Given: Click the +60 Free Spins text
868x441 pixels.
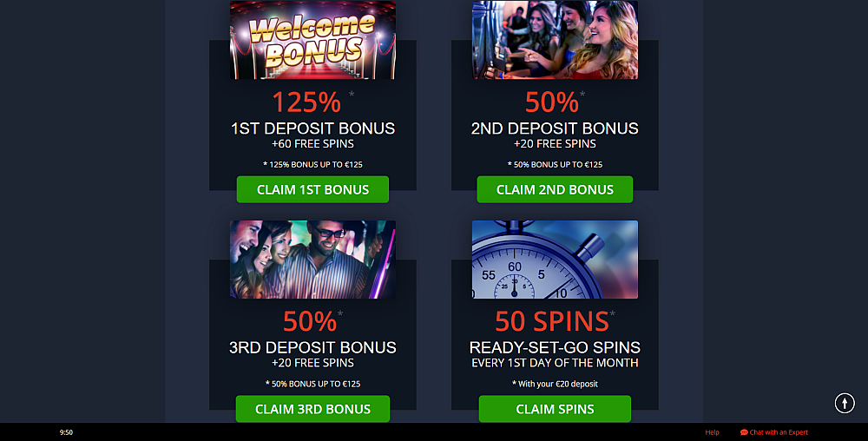Looking at the screenshot, I should point(312,144).
